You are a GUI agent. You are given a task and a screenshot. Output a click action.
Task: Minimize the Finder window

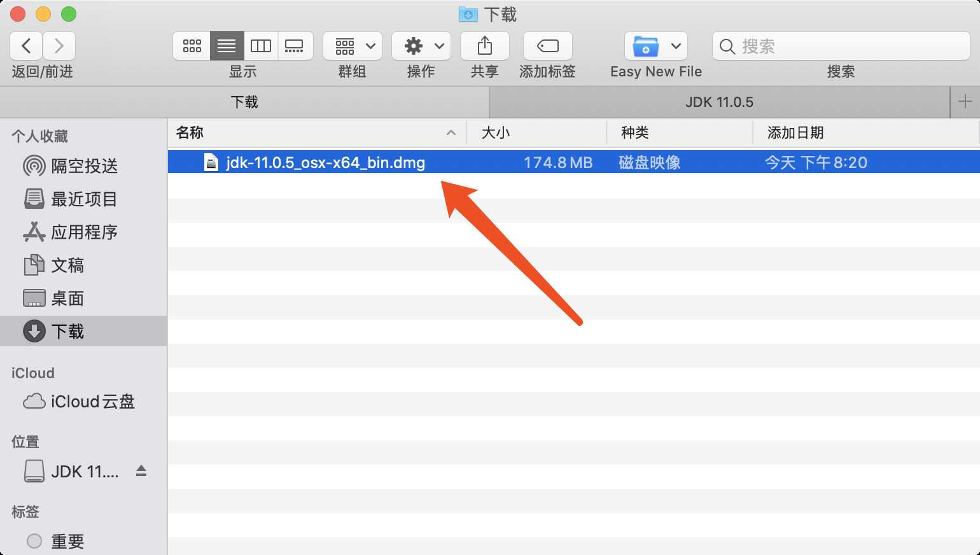click(x=43, y=14)
